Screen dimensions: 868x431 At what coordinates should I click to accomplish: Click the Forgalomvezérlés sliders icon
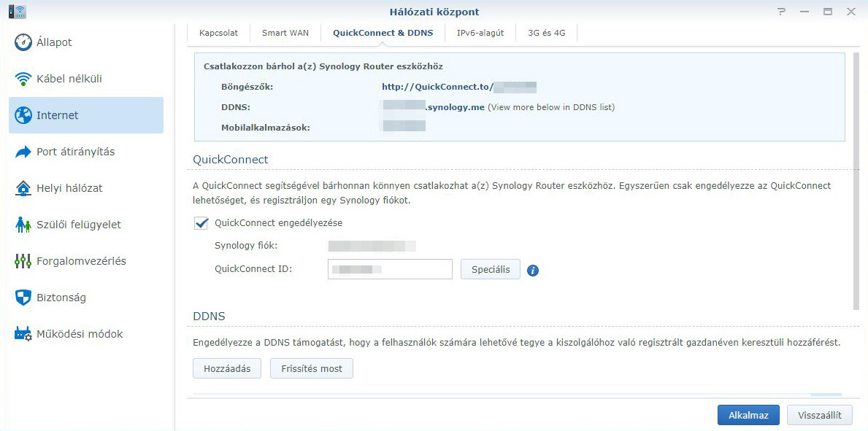tap(23, 261)
